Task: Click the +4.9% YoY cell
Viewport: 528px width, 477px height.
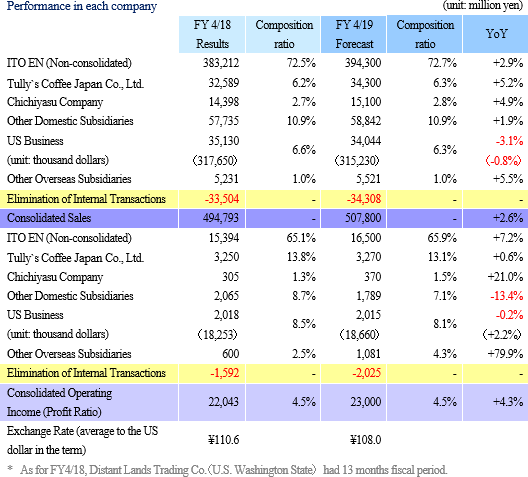Action: point(508,102)
